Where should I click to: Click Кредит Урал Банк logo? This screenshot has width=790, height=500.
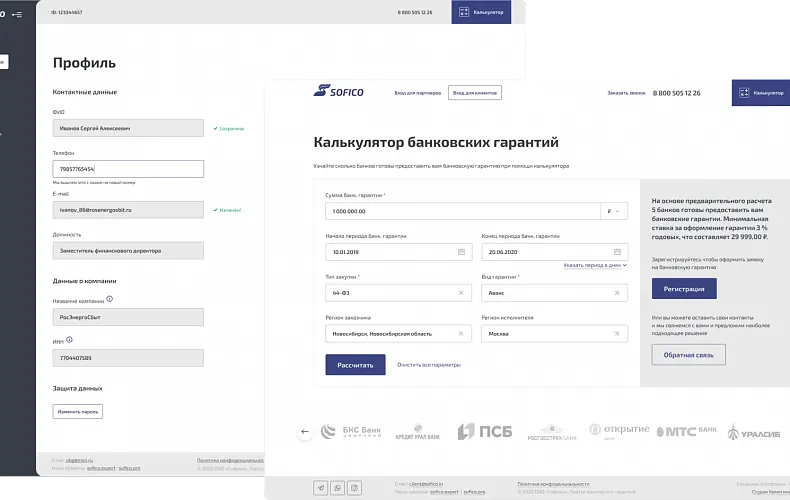click(418, 432)
